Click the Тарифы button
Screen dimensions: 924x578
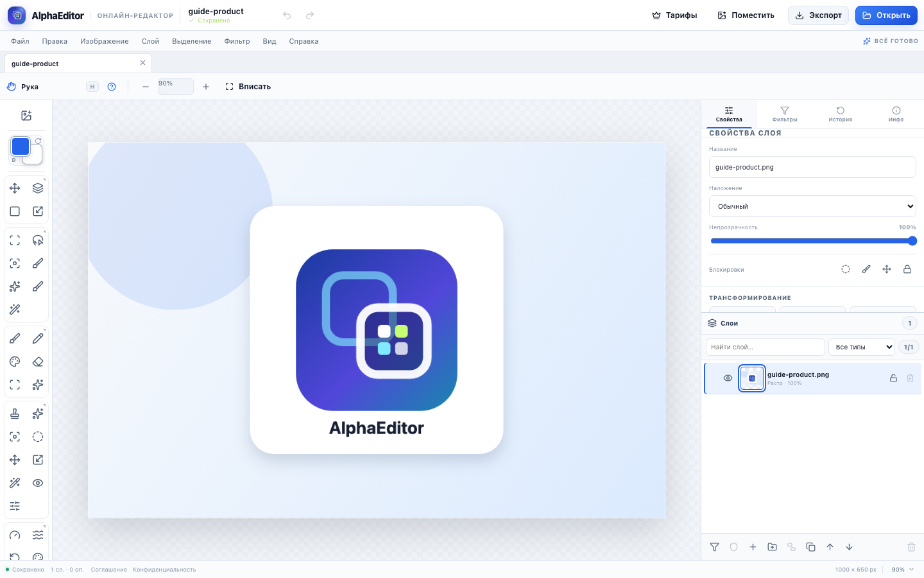pyautogui.click(x=674, y=15)
